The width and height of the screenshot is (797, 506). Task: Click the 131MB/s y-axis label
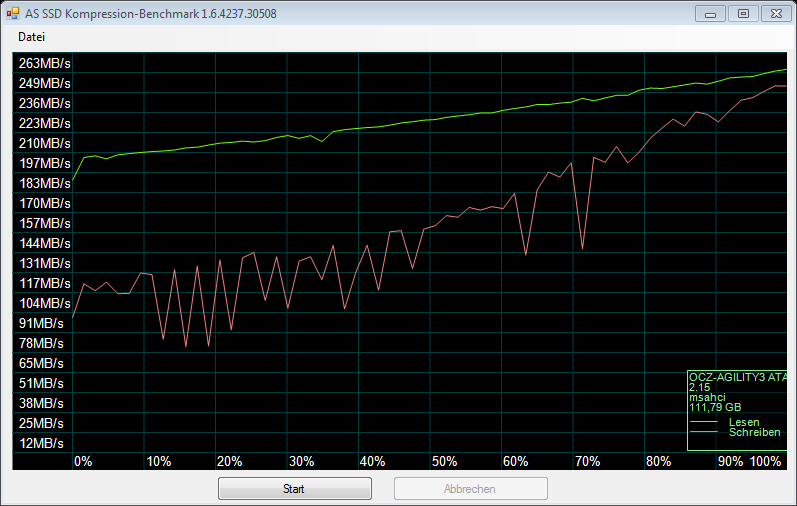tap(44, 263)
